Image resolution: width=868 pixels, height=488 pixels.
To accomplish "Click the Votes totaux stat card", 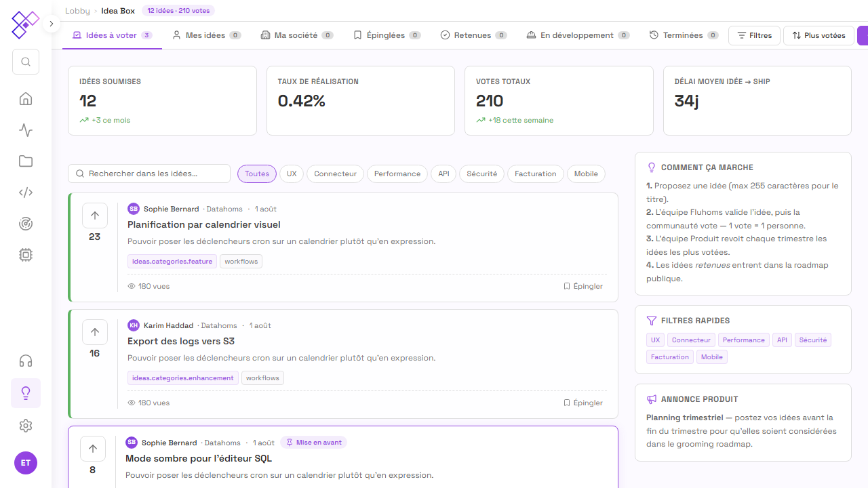I will pyautogui.click(x=559, y=100).
